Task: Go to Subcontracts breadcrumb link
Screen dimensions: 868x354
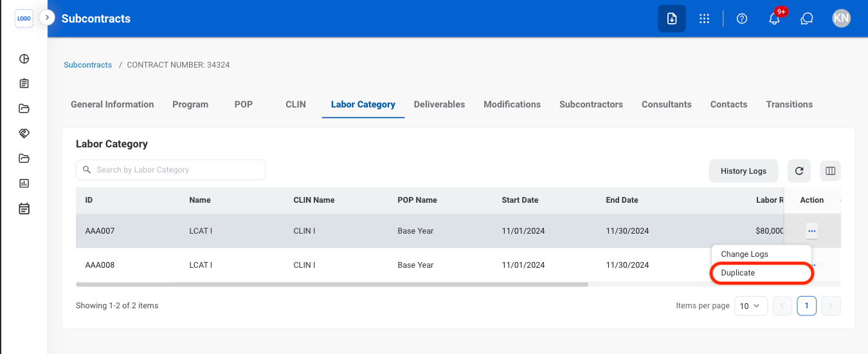Action: [88, 65]
